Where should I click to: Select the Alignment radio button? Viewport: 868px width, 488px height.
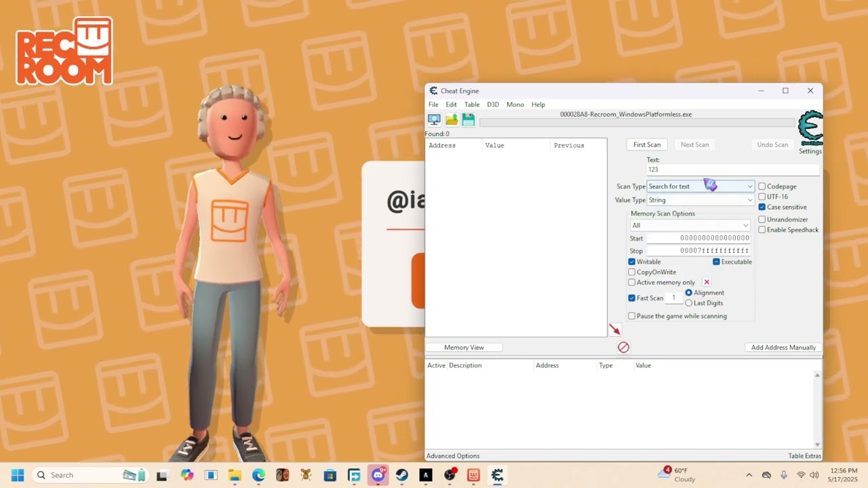point(689,293)
